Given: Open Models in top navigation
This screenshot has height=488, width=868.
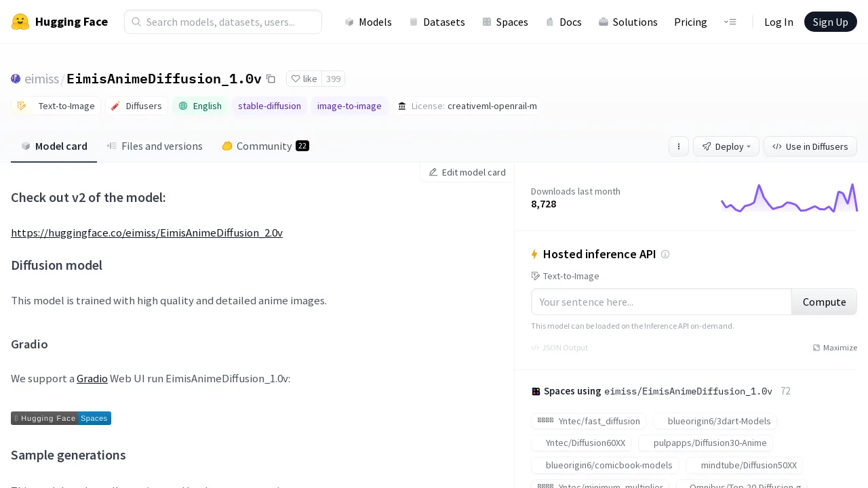Looking at the screenshot, I should point(368,22).
